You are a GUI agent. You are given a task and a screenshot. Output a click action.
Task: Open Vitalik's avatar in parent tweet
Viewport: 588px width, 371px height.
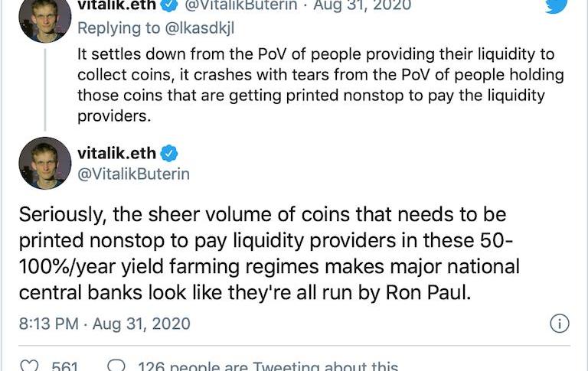pyautogui.click(x=45, y=19)
